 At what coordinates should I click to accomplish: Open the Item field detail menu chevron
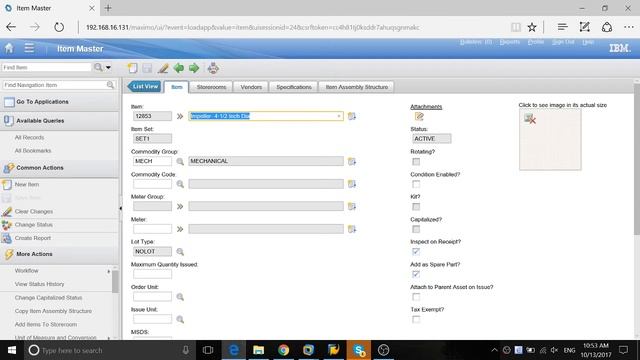point(180,116)
